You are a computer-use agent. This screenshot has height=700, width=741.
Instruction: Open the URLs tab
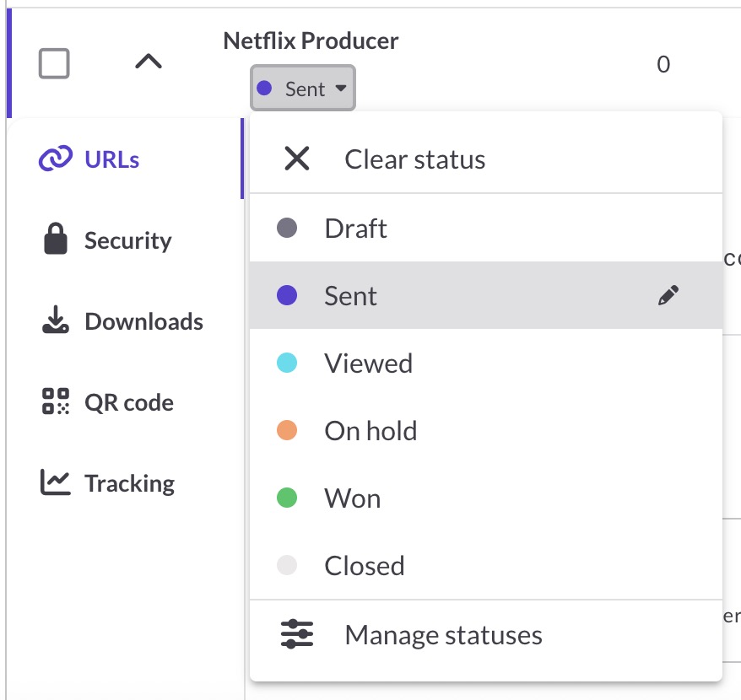click(125, 159)
